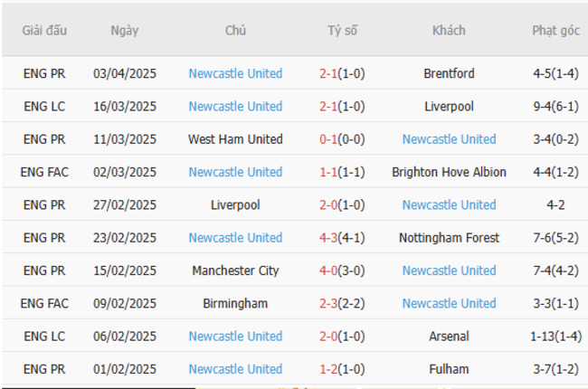Screen dimensions: 588x389
Task: Click the 2-3(2-2) Birmingham match score
Action: coord(343,303)
